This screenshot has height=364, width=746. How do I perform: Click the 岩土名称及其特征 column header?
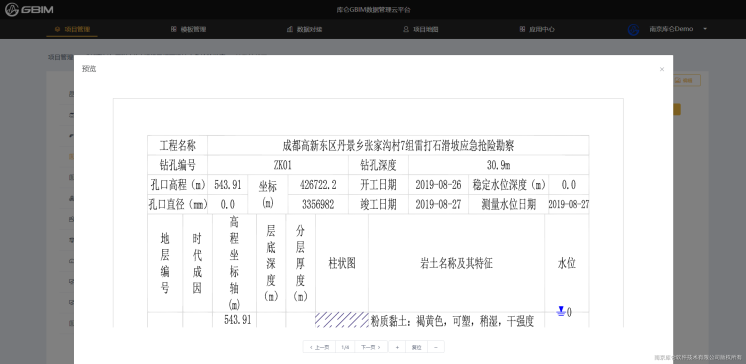(456, 263)
